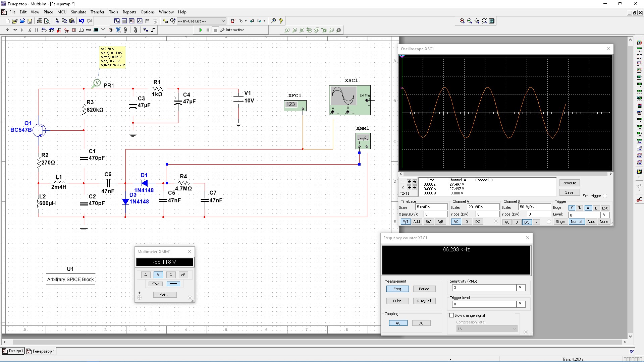
Task: Click the Print icon in the toolbar
Action: pos(40,21)
